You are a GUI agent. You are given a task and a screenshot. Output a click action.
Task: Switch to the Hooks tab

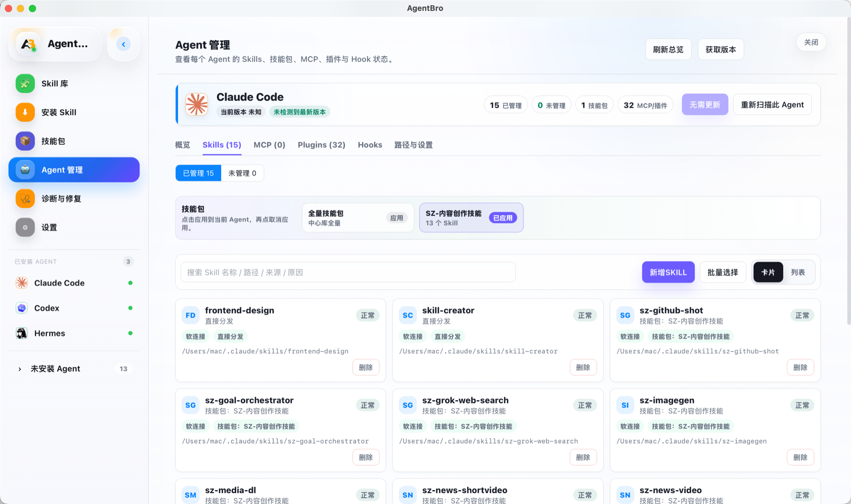tap(370, 145)
